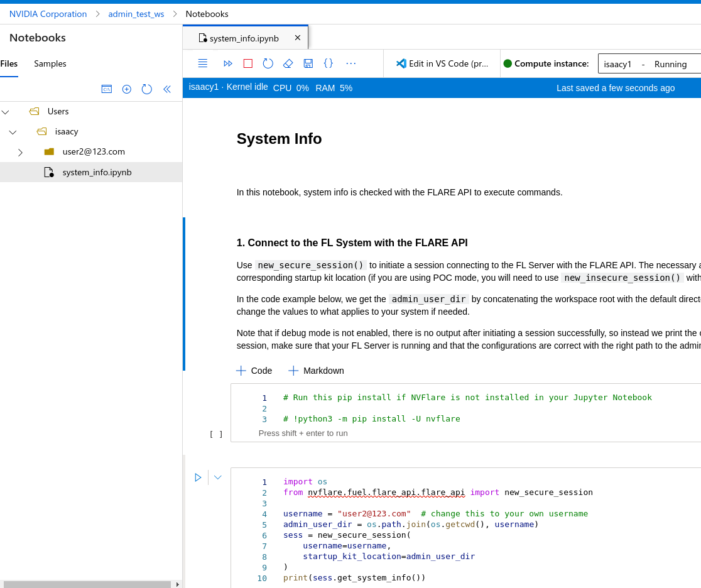Click Last saved a few seconds ago
701x588 pixels.
(616, 88)
